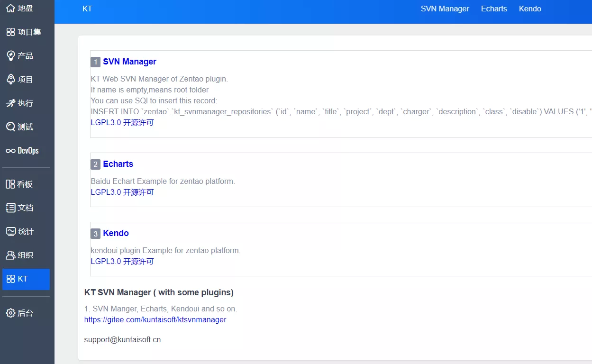592x364 pixels.
Task: Click number badge 3 beside Kendo
Action: [95, 234]
